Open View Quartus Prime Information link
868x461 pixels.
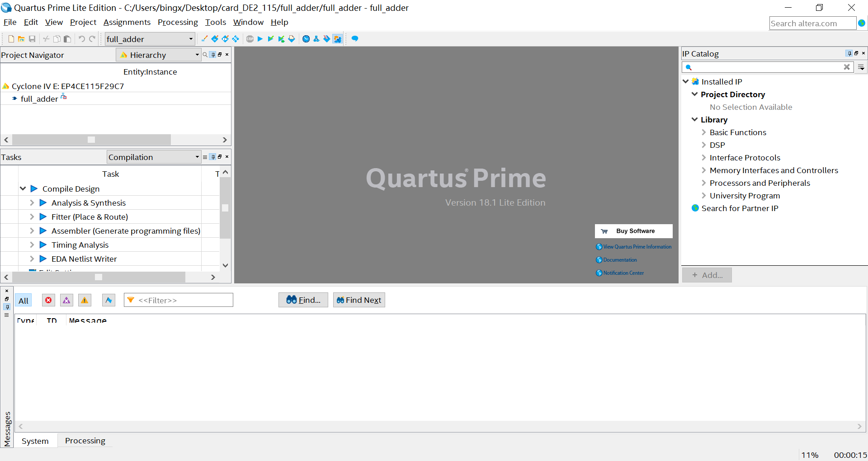pyautogui.click(x=634, y=247)
